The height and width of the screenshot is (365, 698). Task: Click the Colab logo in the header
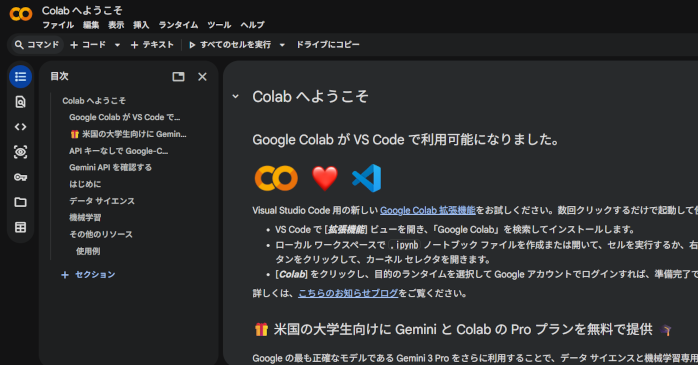click(21, 14)
